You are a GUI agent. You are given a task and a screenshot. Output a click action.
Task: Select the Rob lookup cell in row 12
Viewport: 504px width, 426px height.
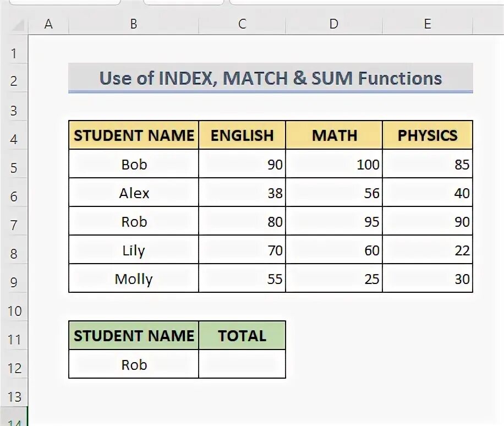click(x=134, y=364)
